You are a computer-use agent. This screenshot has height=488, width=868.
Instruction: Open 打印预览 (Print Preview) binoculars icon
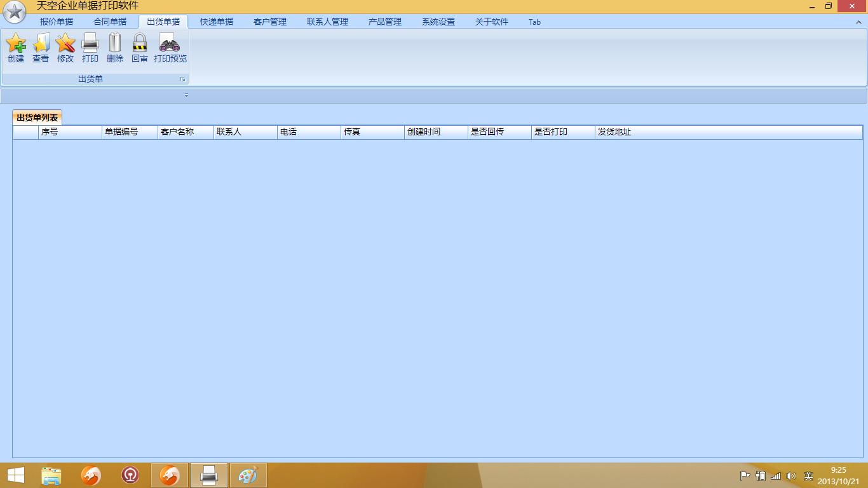pyautogui.click(x=170, y=48)
